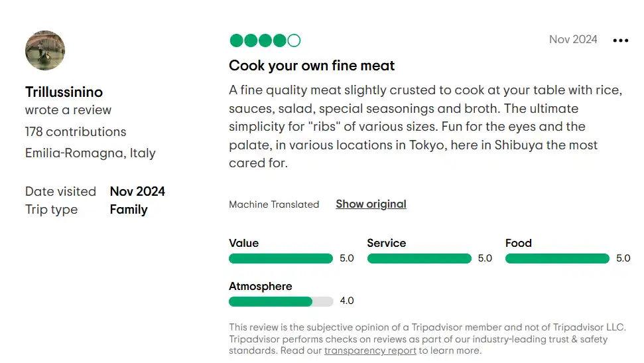Click the first filled rating bubble
The width and height of the screenshot is (644, 363).
coord(236,40)
